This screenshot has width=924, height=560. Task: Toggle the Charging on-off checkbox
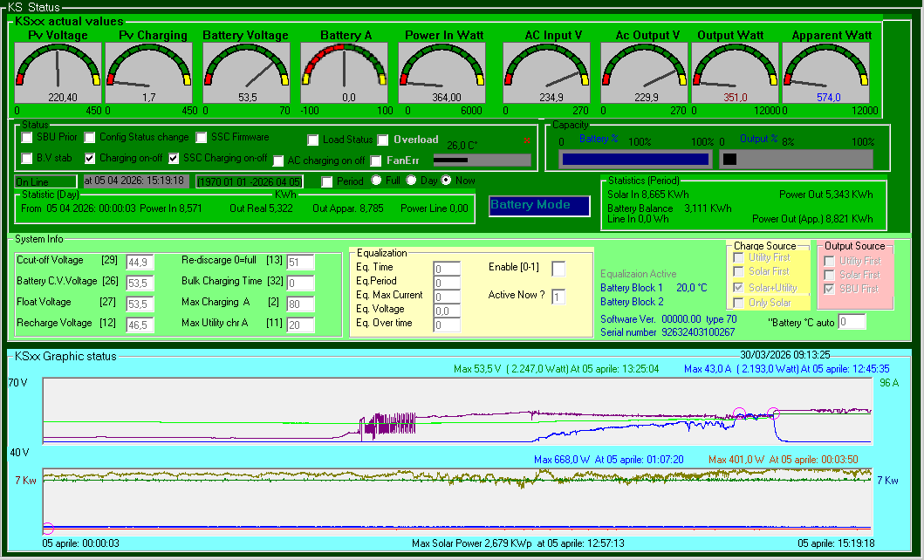(90, 159)
